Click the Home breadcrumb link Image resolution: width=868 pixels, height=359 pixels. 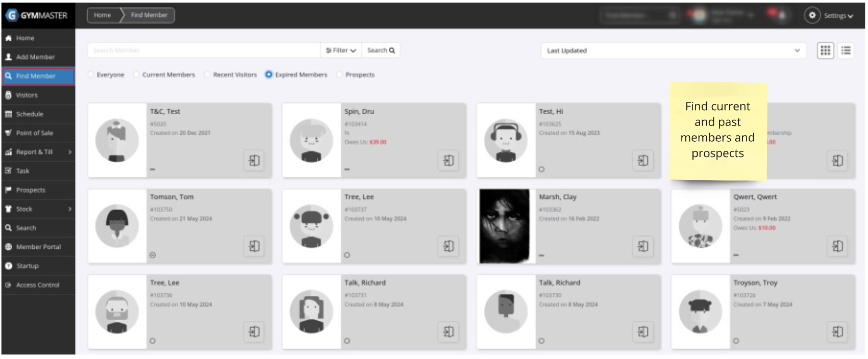[x=103, y=15]
